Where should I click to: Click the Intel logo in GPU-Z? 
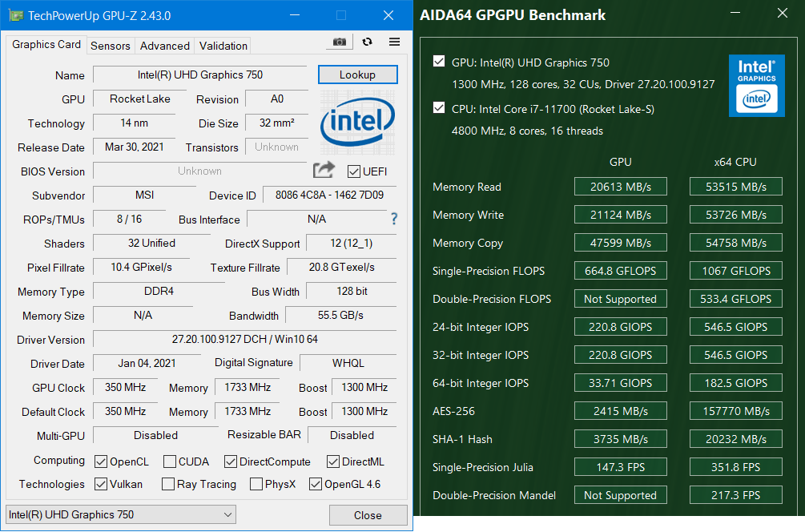[358, 123]
